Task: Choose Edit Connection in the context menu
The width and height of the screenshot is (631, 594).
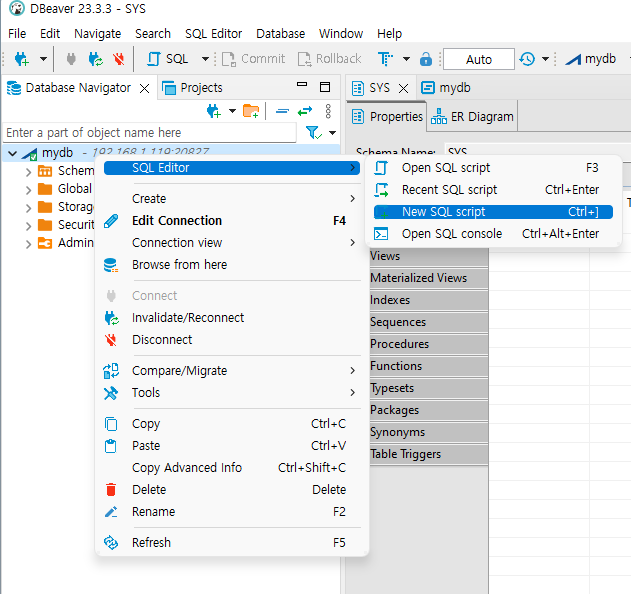Action: tap(177, 221)
